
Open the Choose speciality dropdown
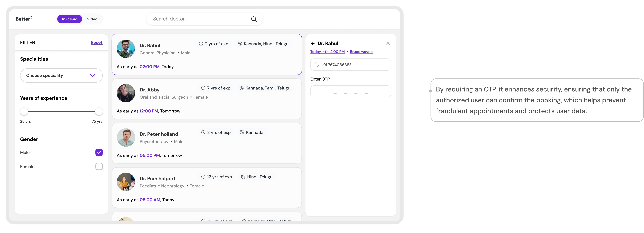pyautogui.click(x=61, y=76)
